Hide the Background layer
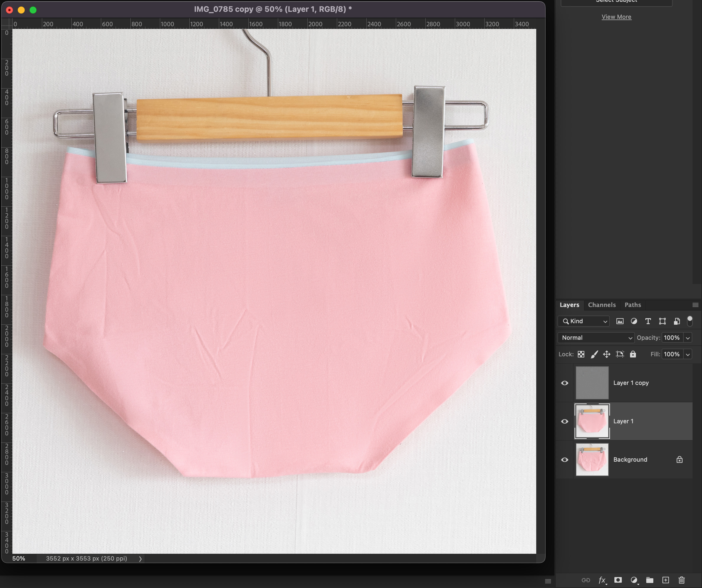The image size is (702, 588). click(565, 460)
